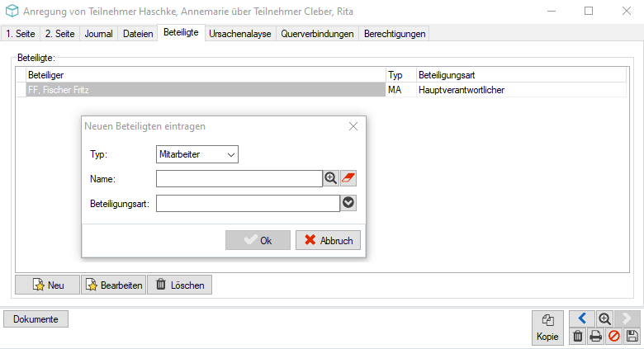Print using the printer icon
The image size is (644, 349).
point(595,337)
